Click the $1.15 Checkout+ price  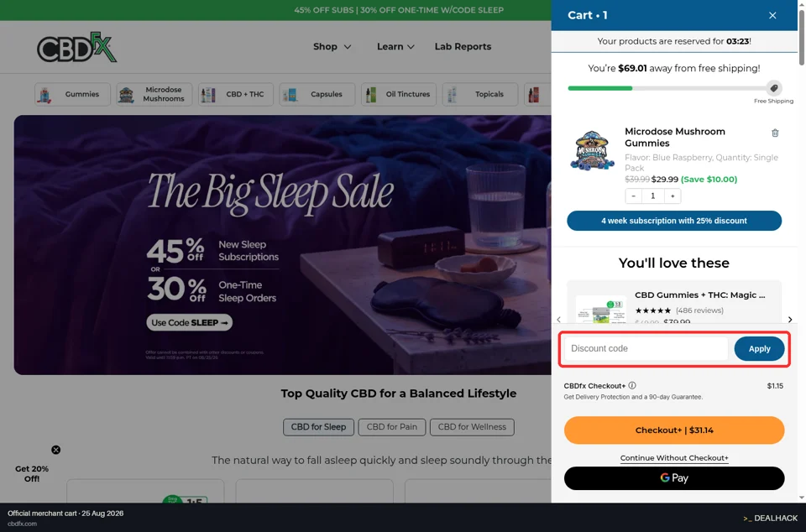tap(775, 386)
